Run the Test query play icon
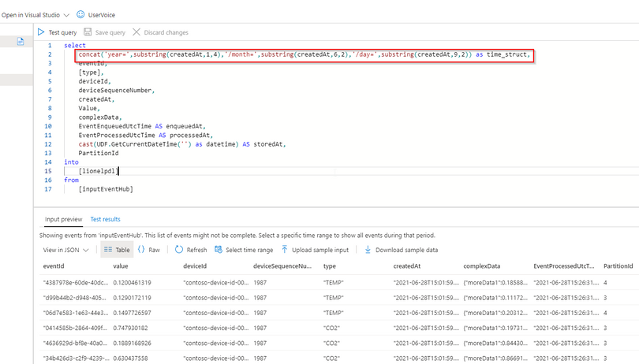 [x=41, y=32]
